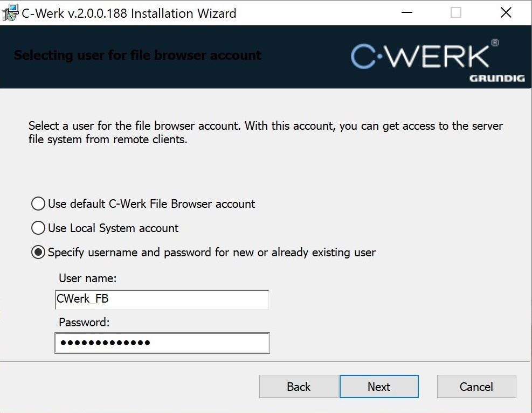
Task: Click into the User name text field
Action: point(162,299)
